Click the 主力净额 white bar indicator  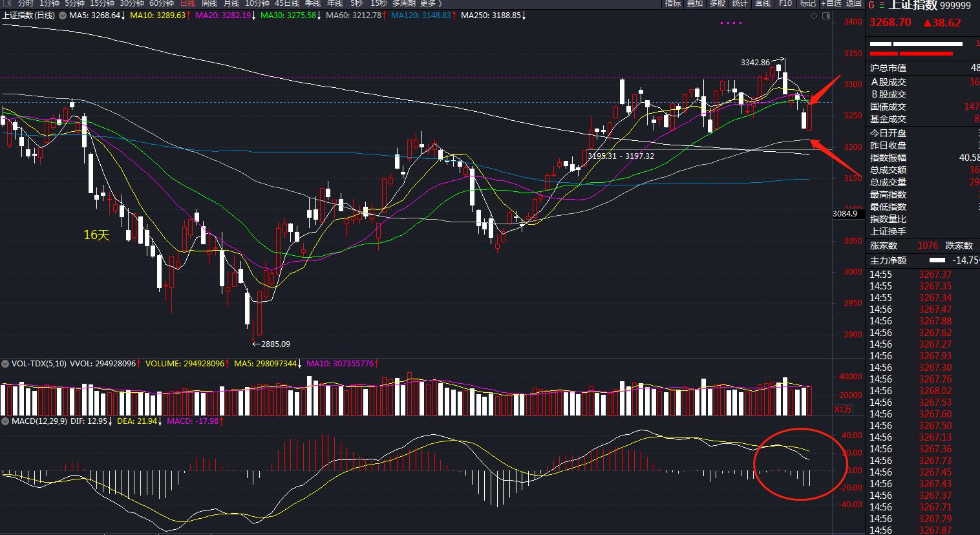pyautogui.click(x=937, y=260)
